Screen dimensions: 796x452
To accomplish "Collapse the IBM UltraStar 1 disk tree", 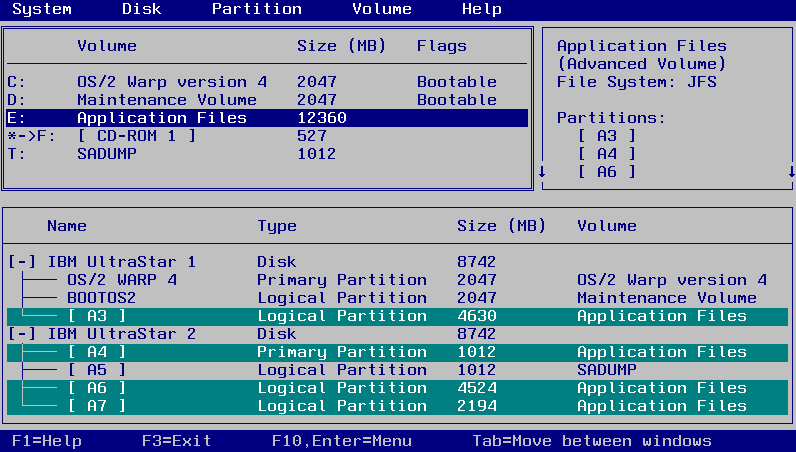I will pos(22,262).
